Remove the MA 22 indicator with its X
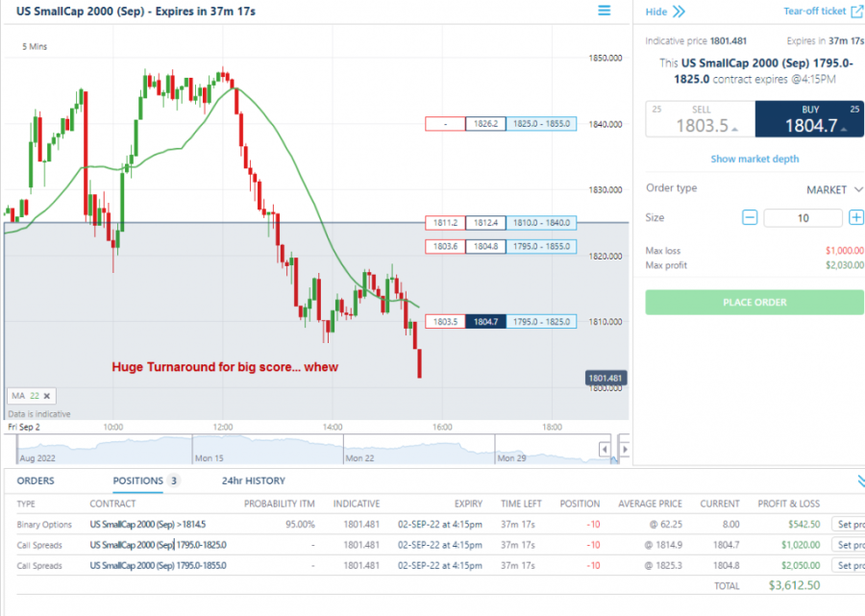Viewport: 865px width, 616px height. pyautogui.click(x=44, y=395)
